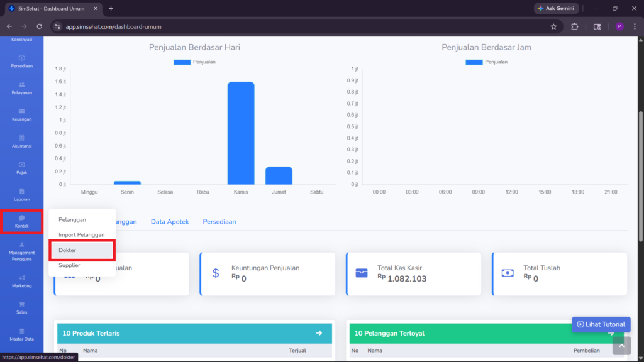
Task: Switch to the Data Apotek tab
Action: point(170,222)
